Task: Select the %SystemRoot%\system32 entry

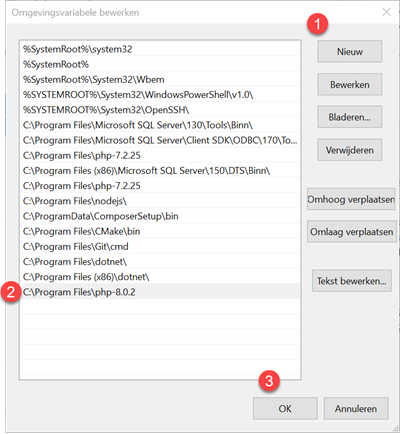Action: click(x=160, y=49)
